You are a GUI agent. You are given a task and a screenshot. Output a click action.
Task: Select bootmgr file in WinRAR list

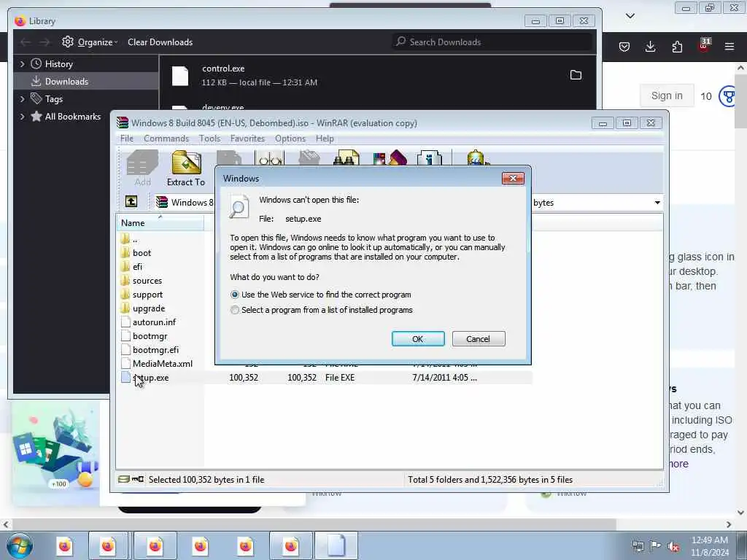(150, 335)
